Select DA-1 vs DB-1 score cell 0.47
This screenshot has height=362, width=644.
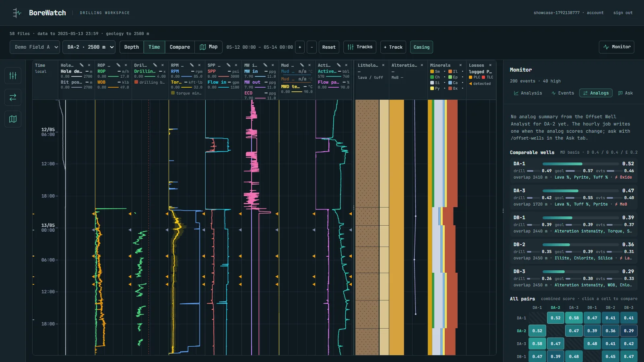point(592,318)
